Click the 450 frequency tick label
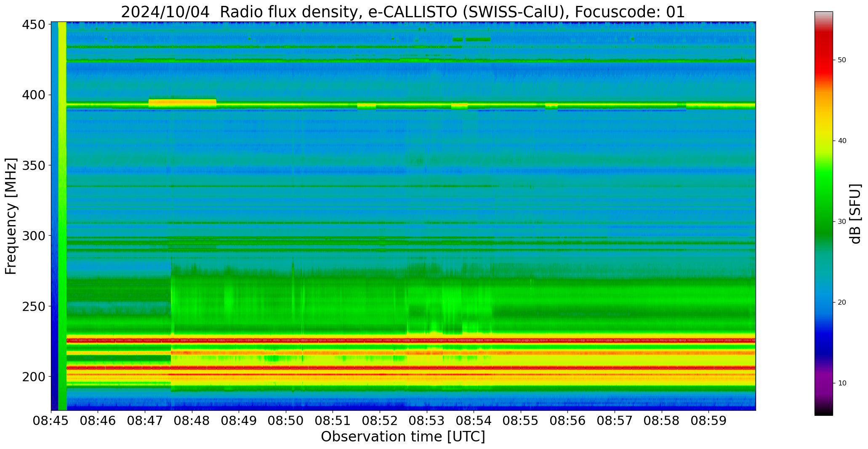868x449 pixels. [x=34, y=25]
